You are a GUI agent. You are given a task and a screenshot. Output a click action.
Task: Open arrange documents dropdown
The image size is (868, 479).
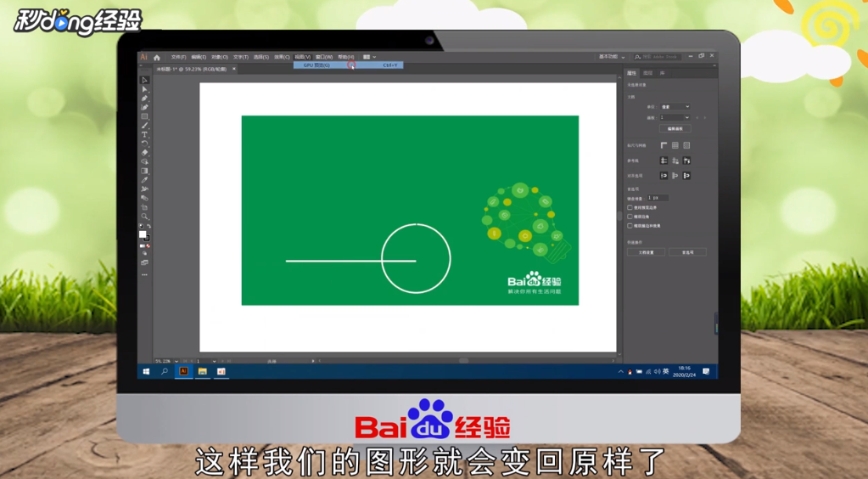(x=369, y=57)
